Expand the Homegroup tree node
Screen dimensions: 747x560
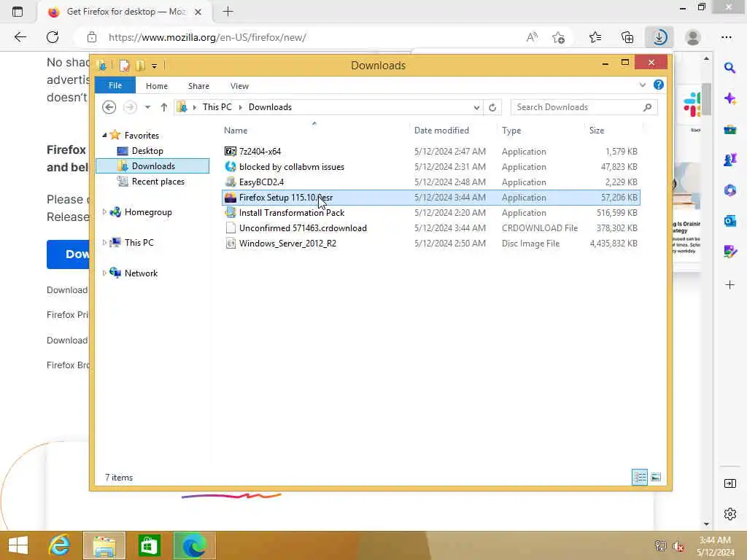coord(104,212)
